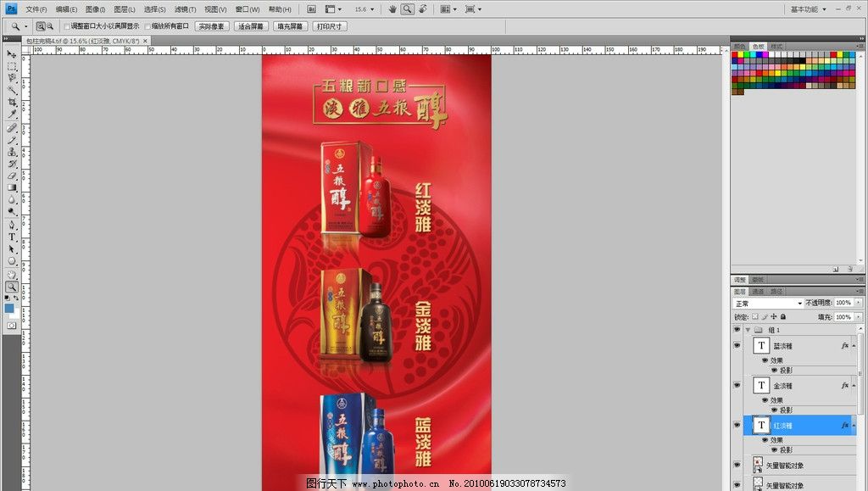
Task: Collapse effects of the 金淡雅 layer
Action: point(854,386)
